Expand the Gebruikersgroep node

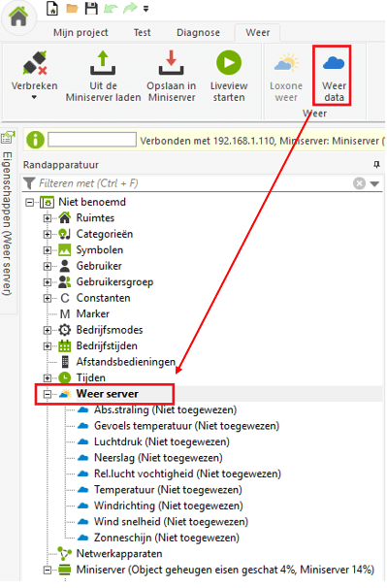(x=48, y=282)
